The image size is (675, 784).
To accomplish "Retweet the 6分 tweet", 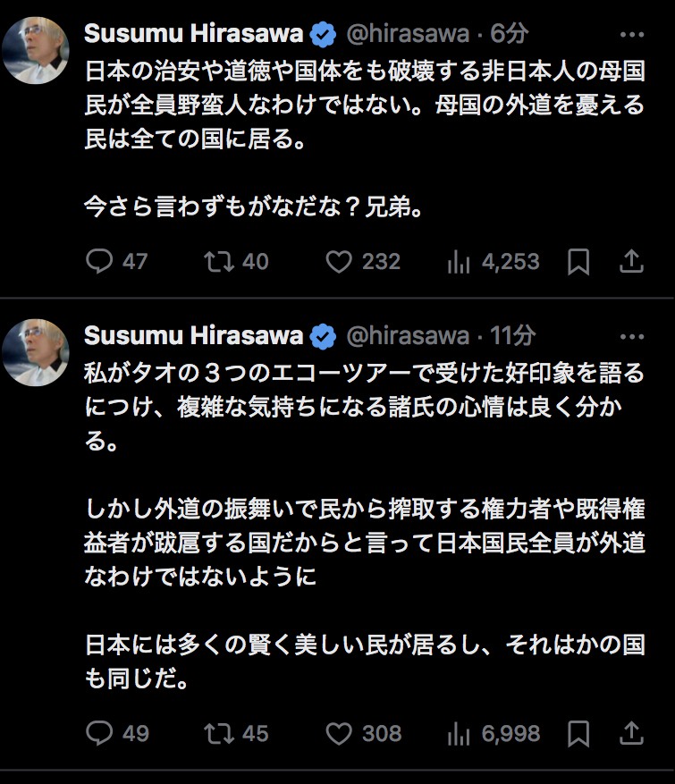I will (216, 261).
